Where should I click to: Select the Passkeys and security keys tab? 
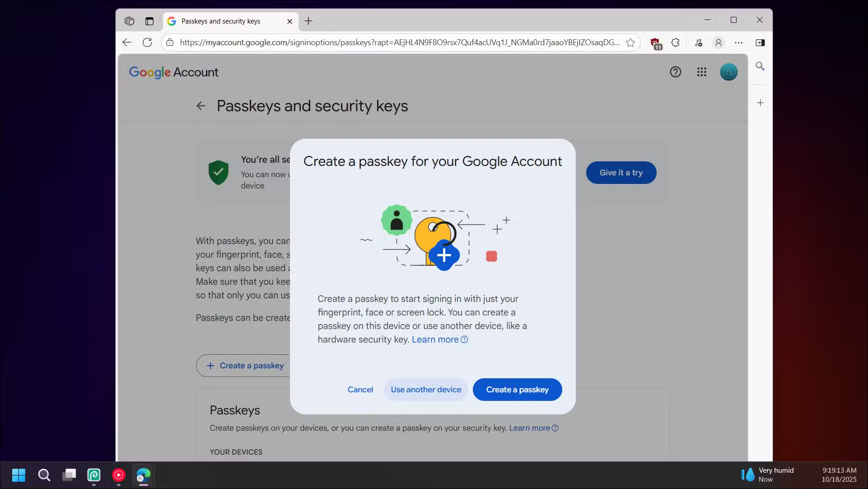(221, 21)
